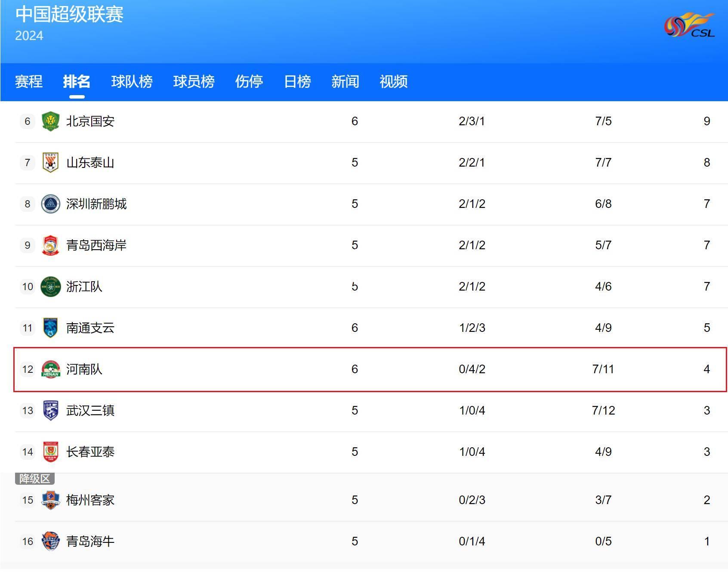Click the 长春亚泰 team crest
The image size is (728, 579).
(x=50, y=452)
